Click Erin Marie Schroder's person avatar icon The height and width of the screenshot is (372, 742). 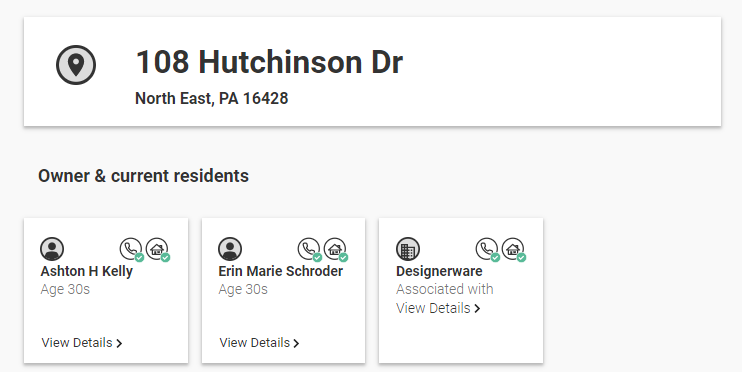[230, 249]
